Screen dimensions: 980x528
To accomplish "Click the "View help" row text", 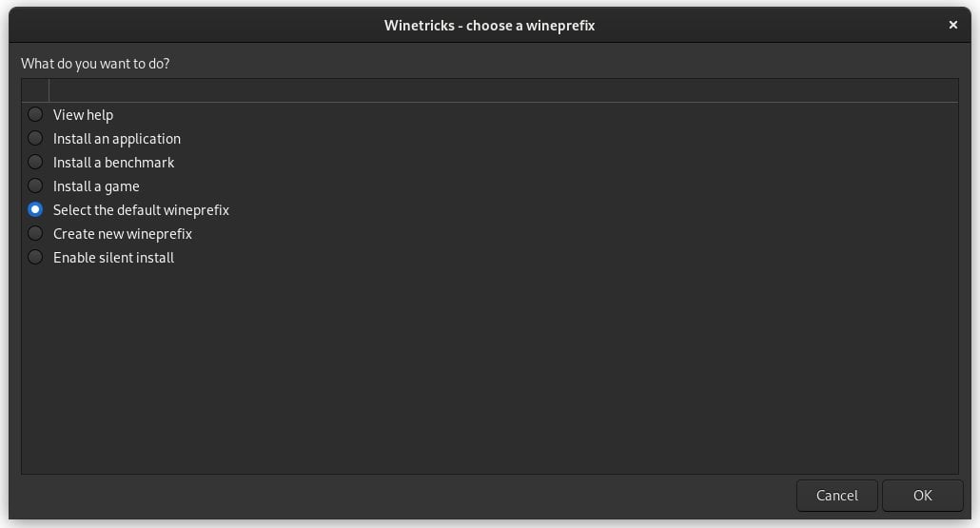I will pyautogui.click(x=83, y=115).
